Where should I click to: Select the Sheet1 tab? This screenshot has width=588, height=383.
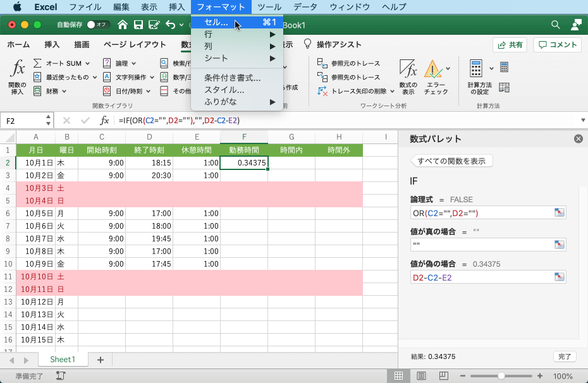tap(63, 360)
